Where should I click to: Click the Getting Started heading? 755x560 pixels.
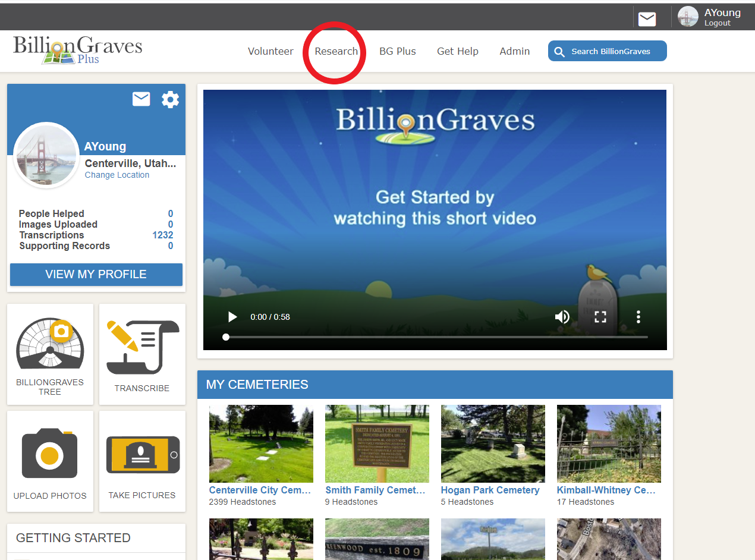[73, 538]
